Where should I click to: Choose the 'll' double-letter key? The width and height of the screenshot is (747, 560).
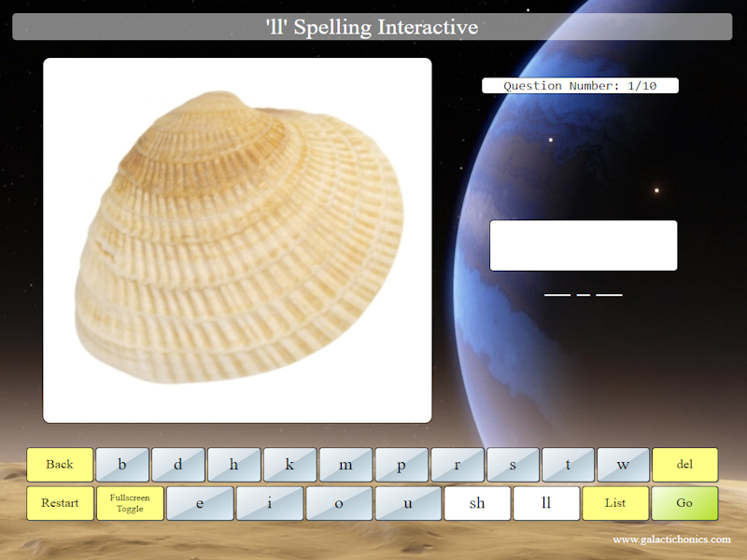click(x=547, y=503)
